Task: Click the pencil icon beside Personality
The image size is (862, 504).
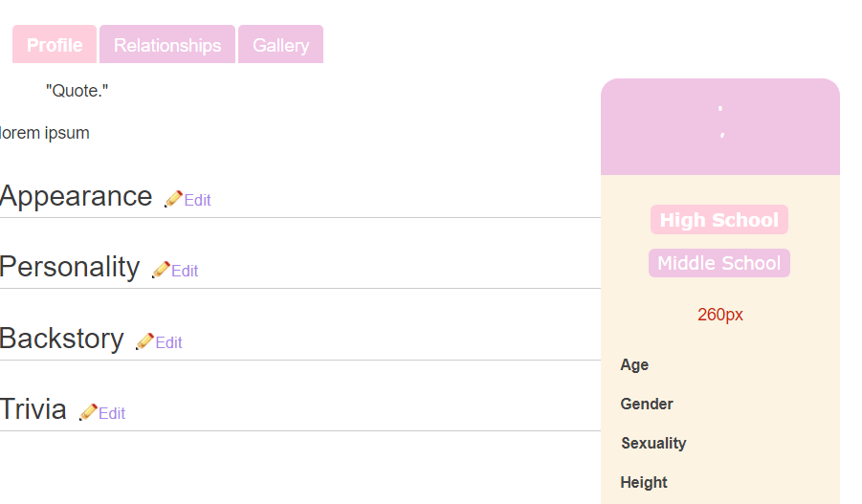Action: [x=161, y=270]
